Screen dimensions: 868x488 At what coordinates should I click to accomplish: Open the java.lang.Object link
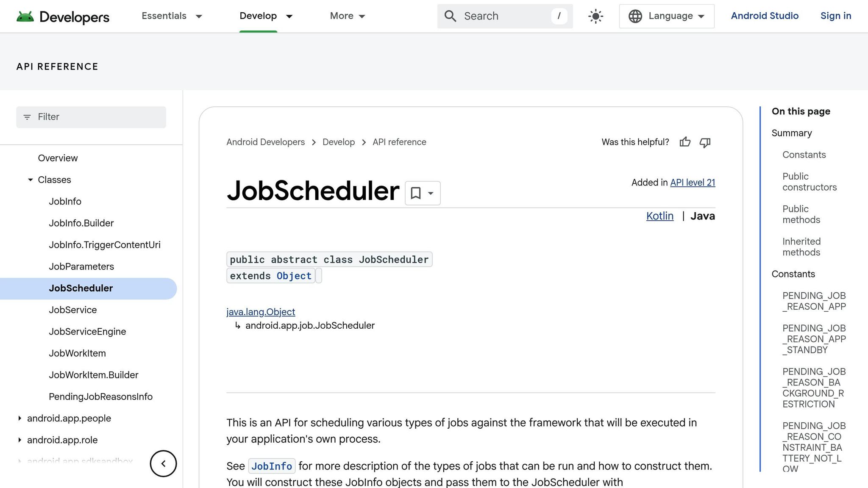(x=261, y=312)
